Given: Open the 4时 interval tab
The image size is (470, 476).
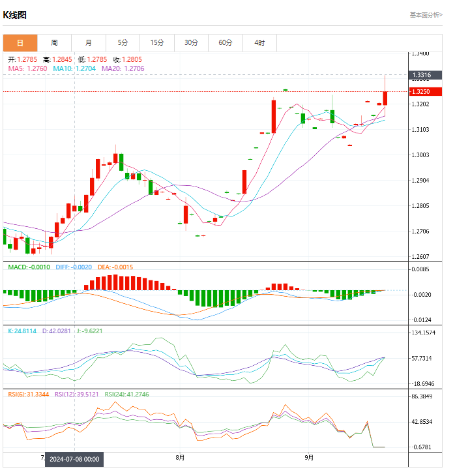Looking at the screenshot, I should pyautogui.click(x=259, y=43).
